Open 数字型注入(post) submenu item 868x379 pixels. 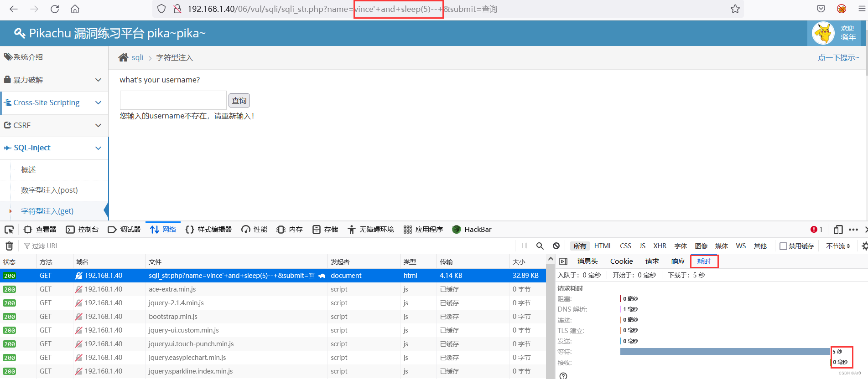pyautogui.click(x=49, y=190)
